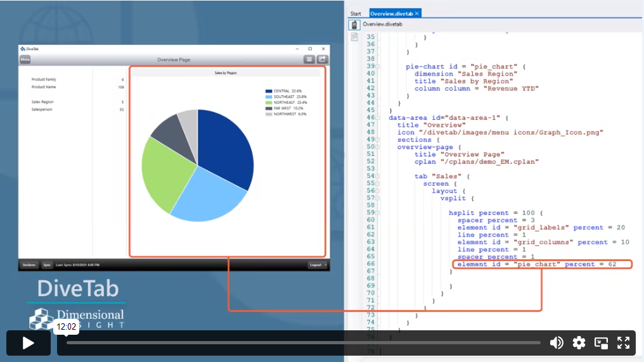The image size is (644, 362).
Task: Collapse the tab Sales block at line 54
Action: [x=377, y=176]
